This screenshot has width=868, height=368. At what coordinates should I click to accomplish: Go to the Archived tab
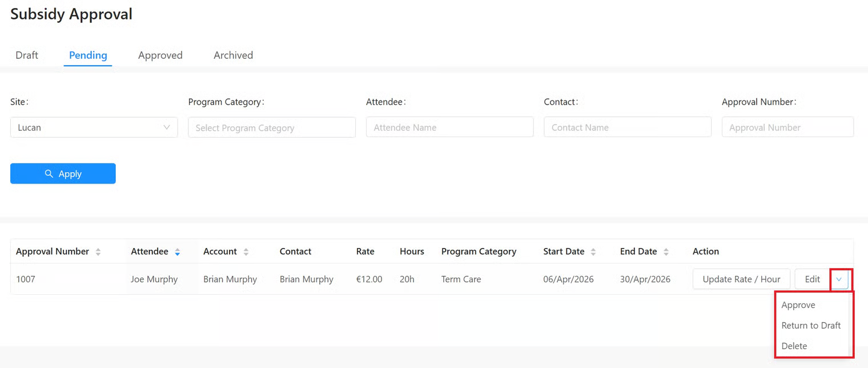point(233,55)
